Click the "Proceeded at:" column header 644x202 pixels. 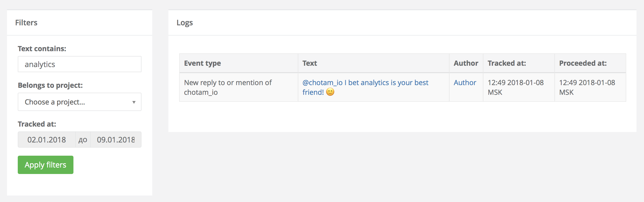click(583, 63)
